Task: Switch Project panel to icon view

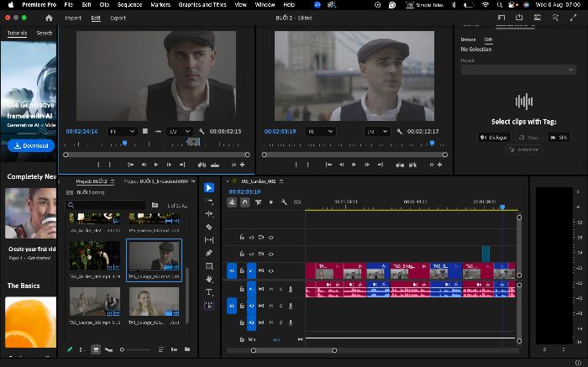Action: click(96, 349)
